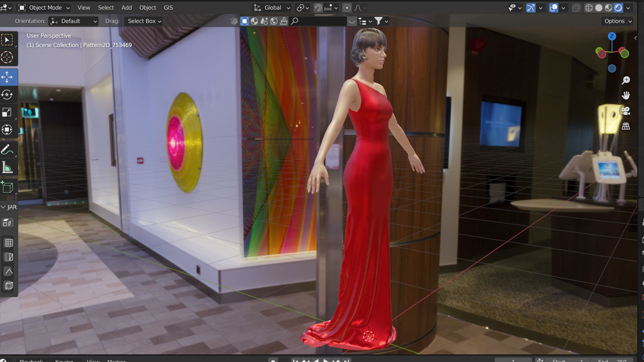The image size is (644, 362).
Task: Choose the Annotate pencil tool
Action: [7, 150]
